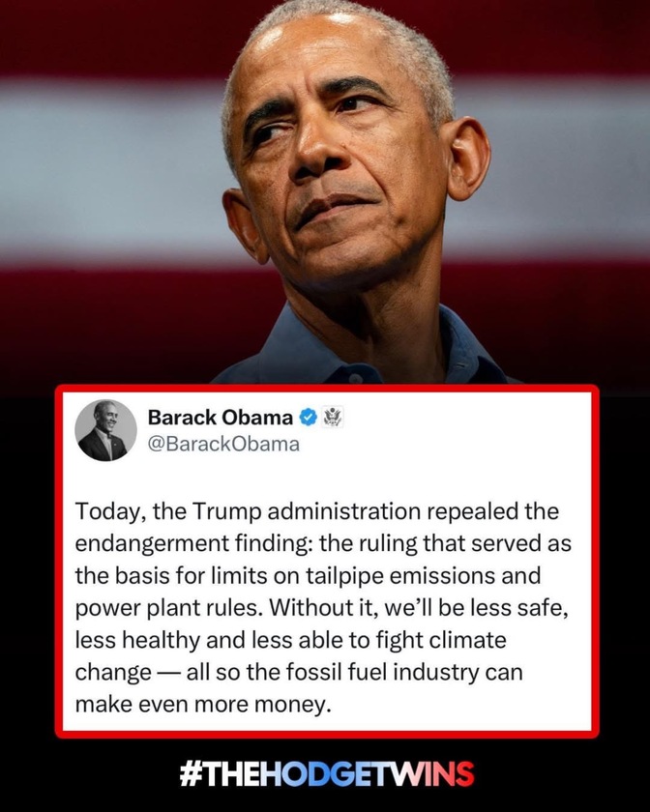Click the words 'power plant rules'
The height and width of the screenshot is (812, 650).
pos(166,608)
